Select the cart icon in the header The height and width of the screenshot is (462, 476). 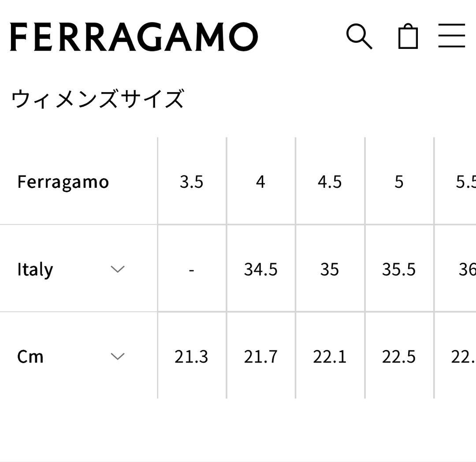[x=408, y=38]
